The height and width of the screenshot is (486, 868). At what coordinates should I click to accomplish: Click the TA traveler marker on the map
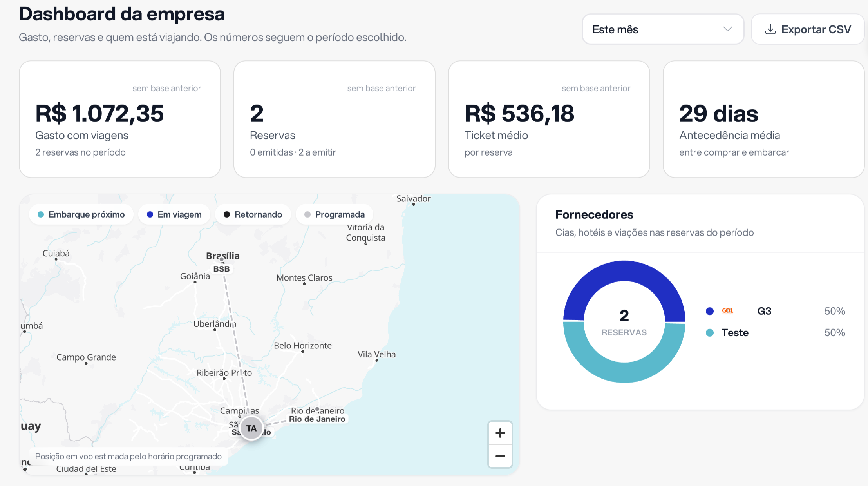coord(251,428)
